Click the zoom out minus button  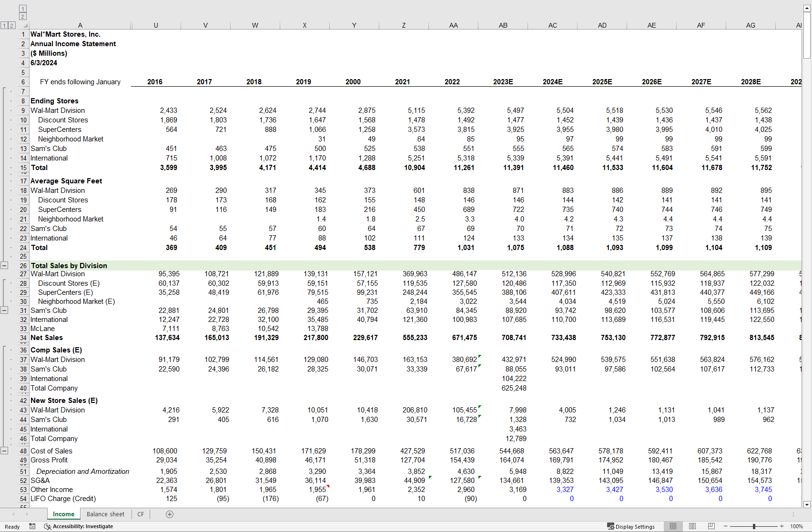725,526
